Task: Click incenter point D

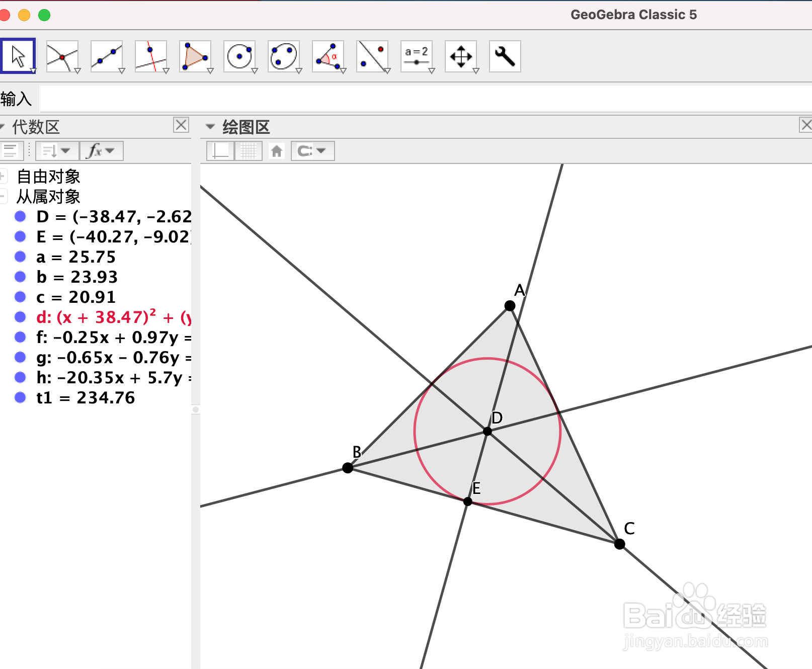Action: (487, 431)
